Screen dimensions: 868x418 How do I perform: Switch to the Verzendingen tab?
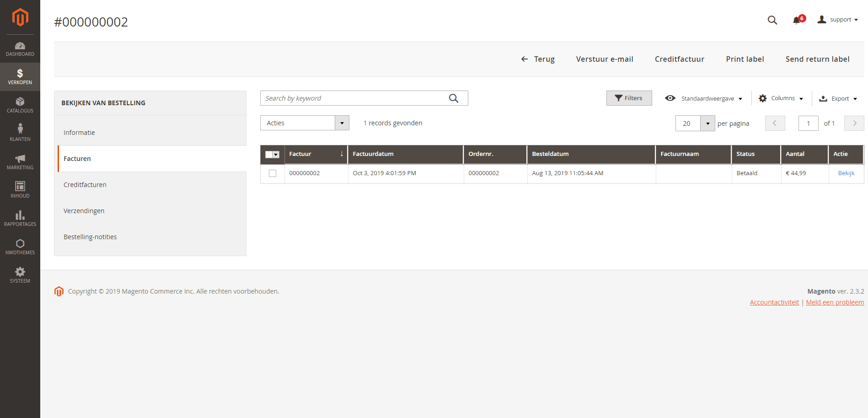[x=84, y=211]
